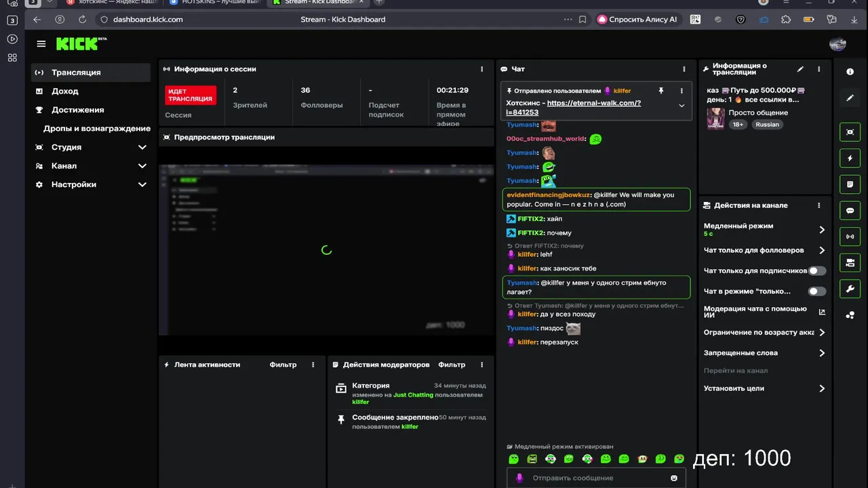The width and height of the screenshot is (868, 488).
Task: Click the three-dots cluster icon at sidebar bottom
Action: (850, 315)
